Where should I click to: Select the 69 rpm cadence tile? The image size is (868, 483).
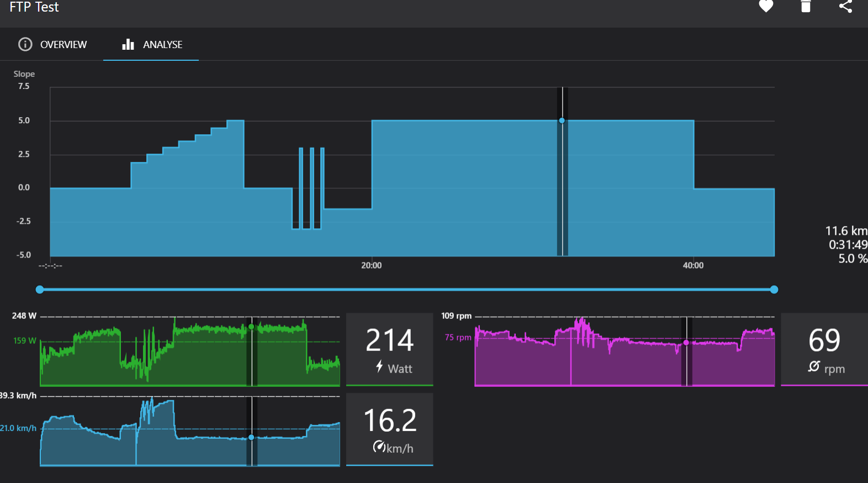(824, 349)
